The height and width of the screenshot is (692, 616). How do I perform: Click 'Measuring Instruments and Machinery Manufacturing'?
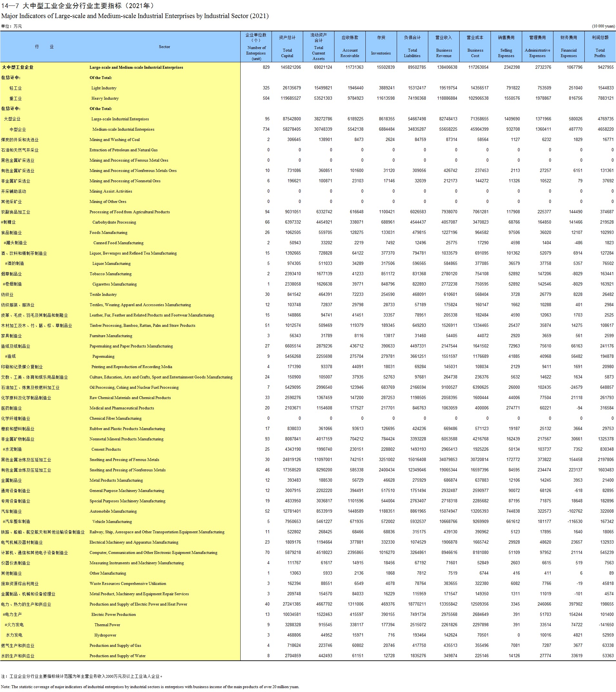[x=136, y=563]
